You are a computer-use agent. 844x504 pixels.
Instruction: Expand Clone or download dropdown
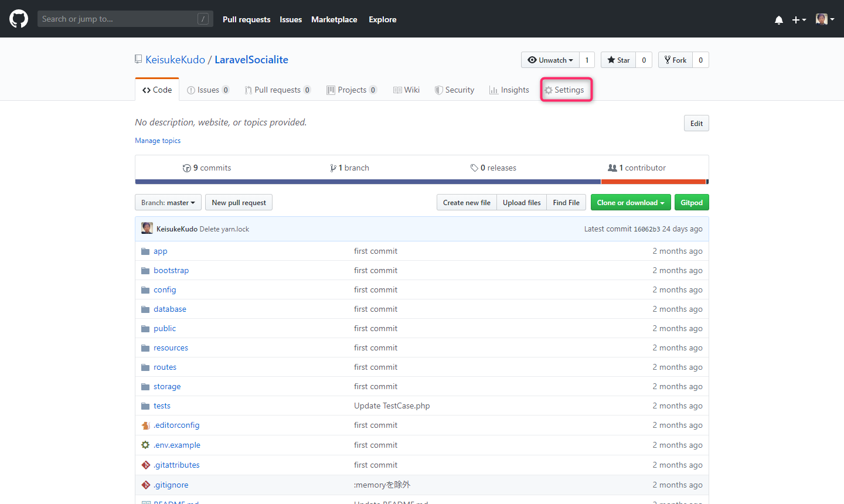[631, 202]
